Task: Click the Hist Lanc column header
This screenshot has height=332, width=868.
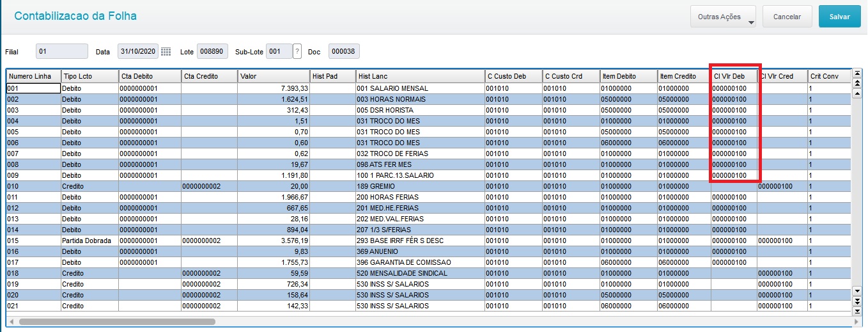Action: (420, 76)
